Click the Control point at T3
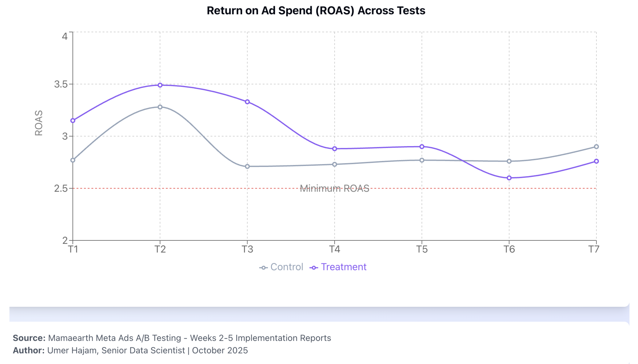This screenshot has width=638, height=364. [x=247, y=166]
